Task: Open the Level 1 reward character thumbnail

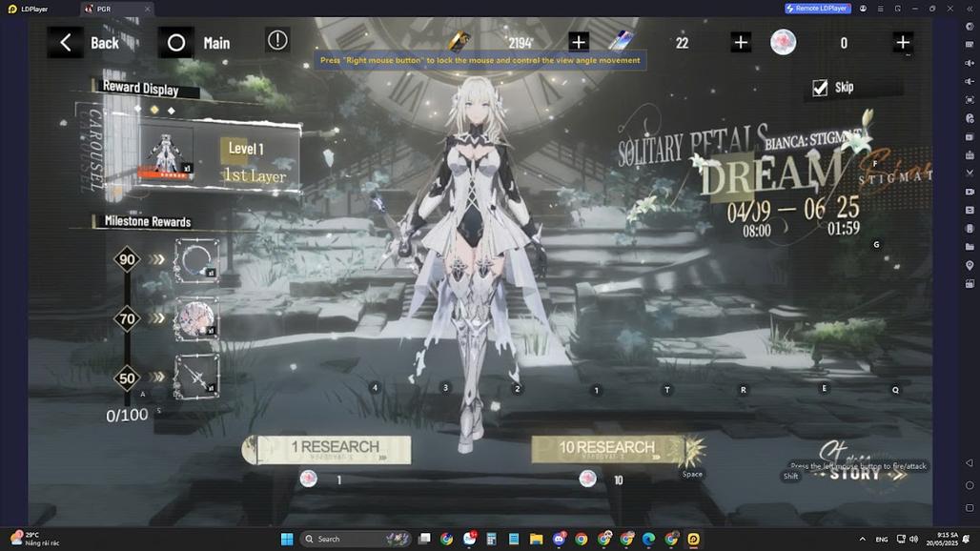Action: tap(166, 155)
